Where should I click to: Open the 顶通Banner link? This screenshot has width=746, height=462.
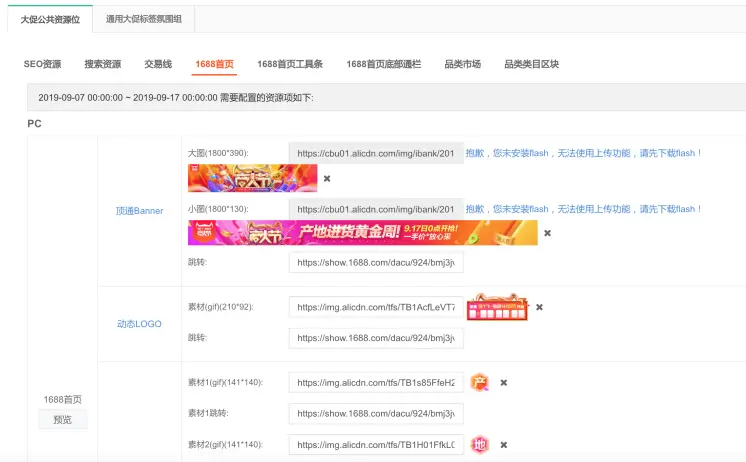point(139,211)
